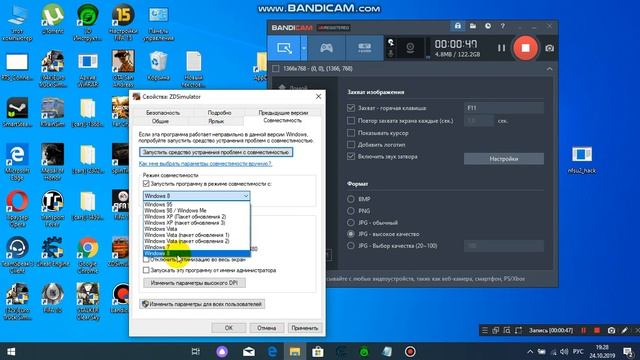Open the recording bar hamburger menu
The image size is (640, 360).
[x=484, y=330]
